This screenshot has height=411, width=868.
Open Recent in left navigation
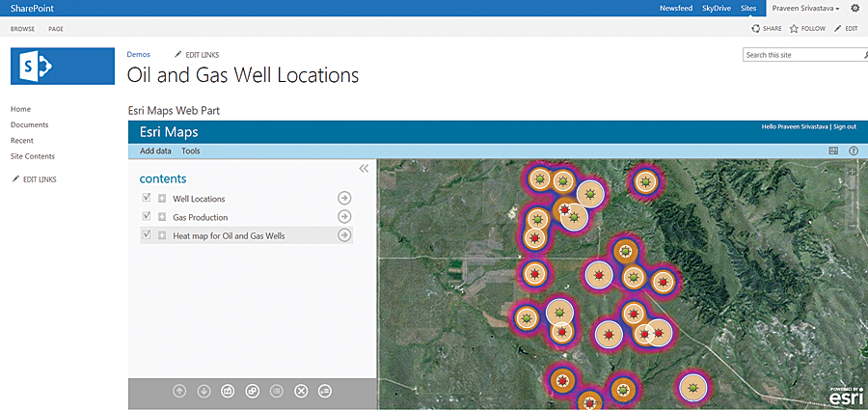point(22,140)
